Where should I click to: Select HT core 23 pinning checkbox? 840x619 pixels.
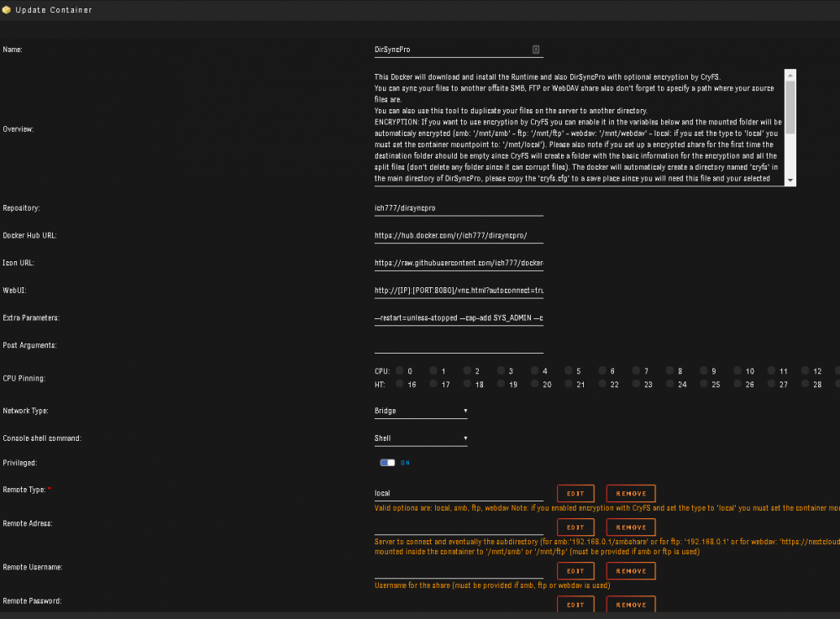[x=636, y=384]
